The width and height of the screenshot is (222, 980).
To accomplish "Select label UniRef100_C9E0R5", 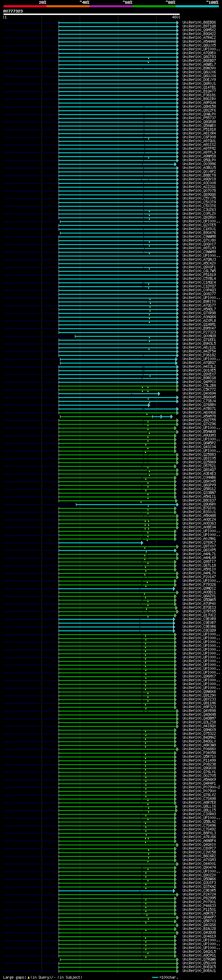I will [x=199, y=890].
